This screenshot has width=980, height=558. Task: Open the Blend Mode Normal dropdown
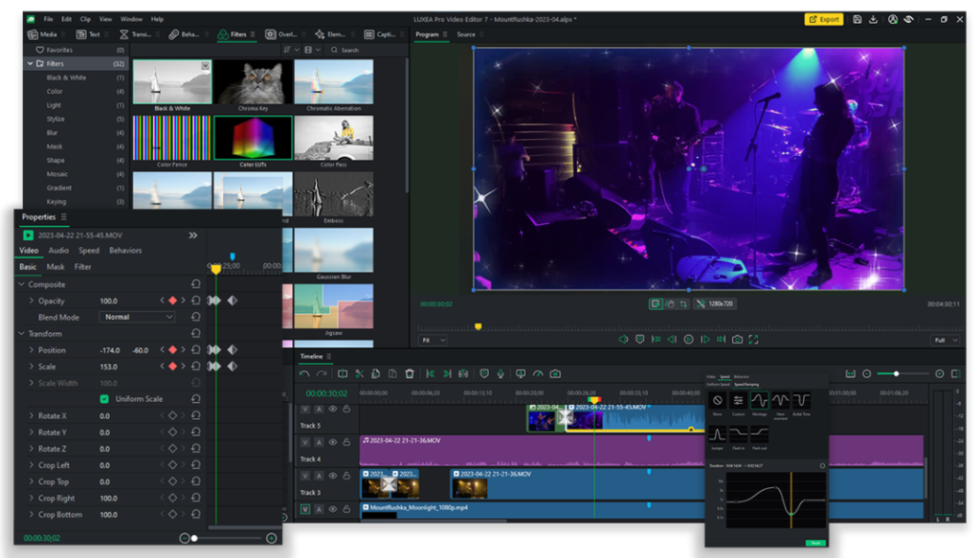(x=137, y=317)
